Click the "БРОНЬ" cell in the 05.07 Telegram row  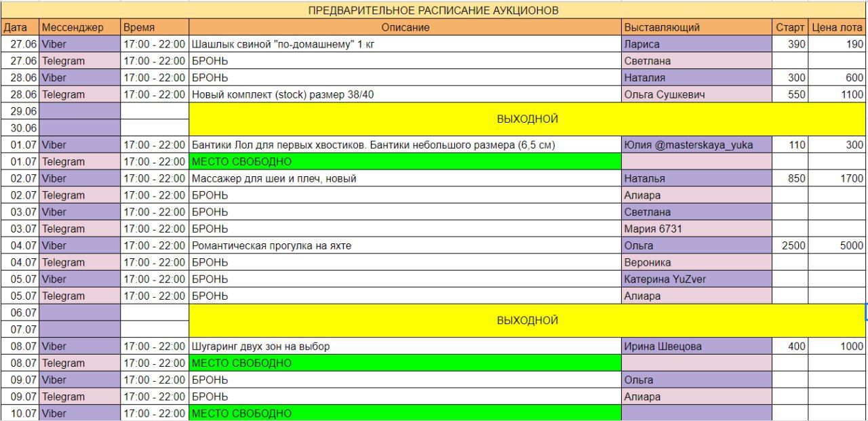pyautogui.click(x=406, y=296)
